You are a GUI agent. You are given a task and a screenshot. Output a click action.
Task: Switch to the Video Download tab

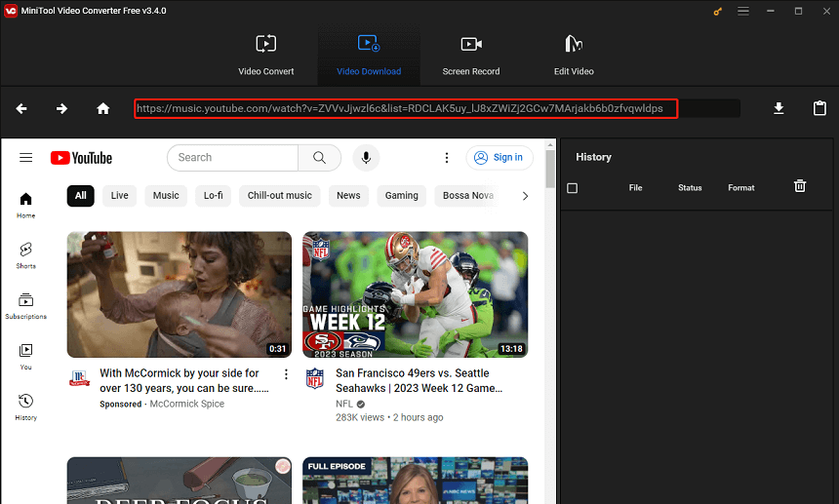tap(369, 55)
